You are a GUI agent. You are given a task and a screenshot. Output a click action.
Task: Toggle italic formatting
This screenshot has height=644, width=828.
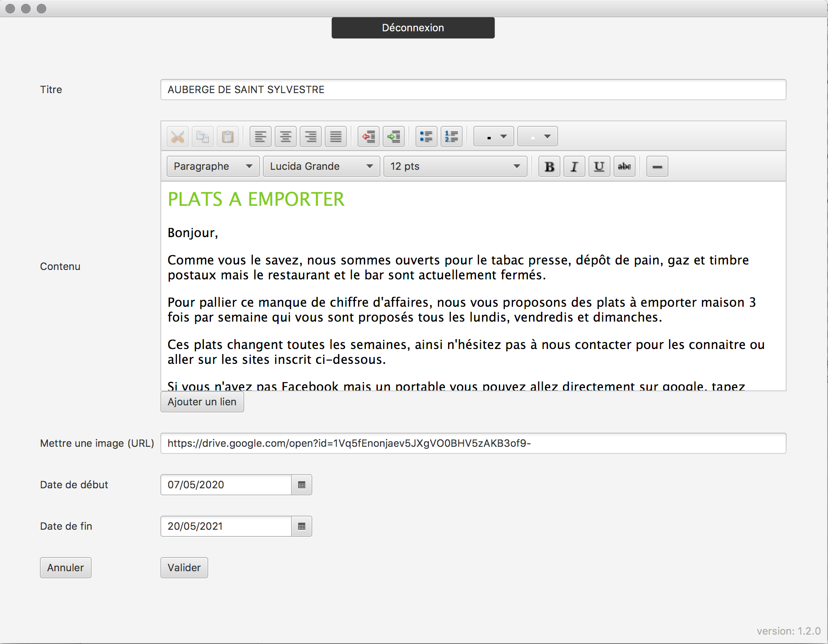(x=574, y=167)
